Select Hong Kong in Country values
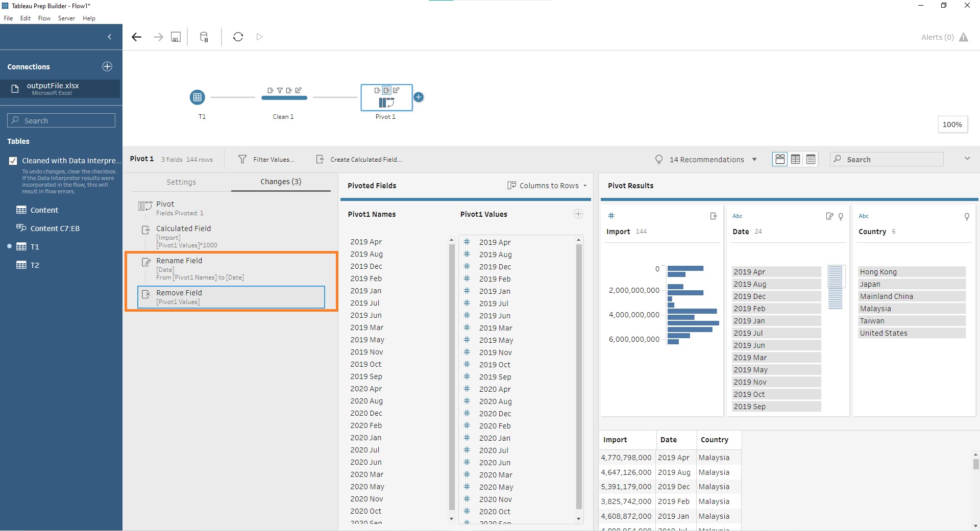The height and width of the screenshot is (531, 980). click(912, 272)
